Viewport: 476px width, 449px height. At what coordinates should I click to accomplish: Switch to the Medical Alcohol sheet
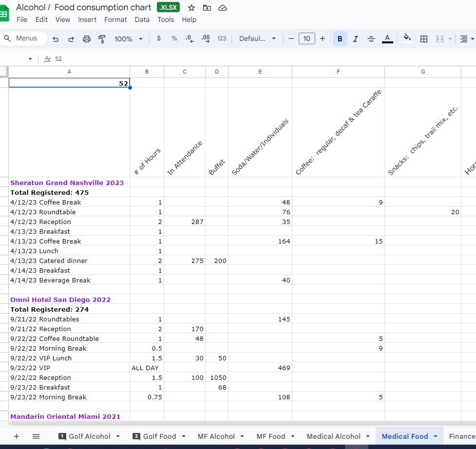tap(333, 436)
